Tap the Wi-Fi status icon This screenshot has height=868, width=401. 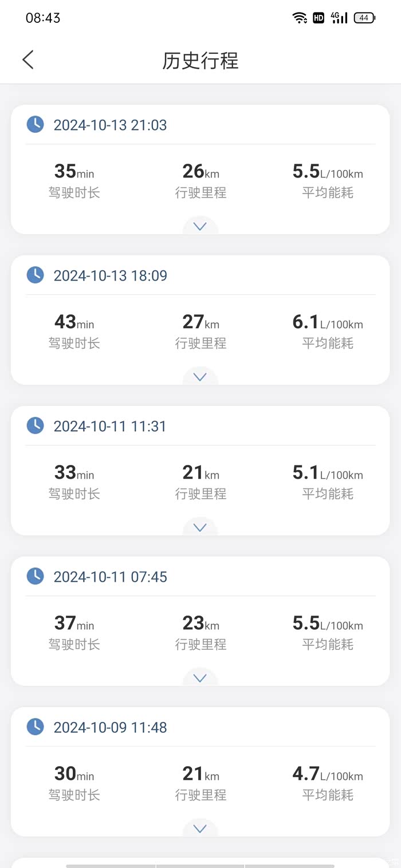point(300,18)
